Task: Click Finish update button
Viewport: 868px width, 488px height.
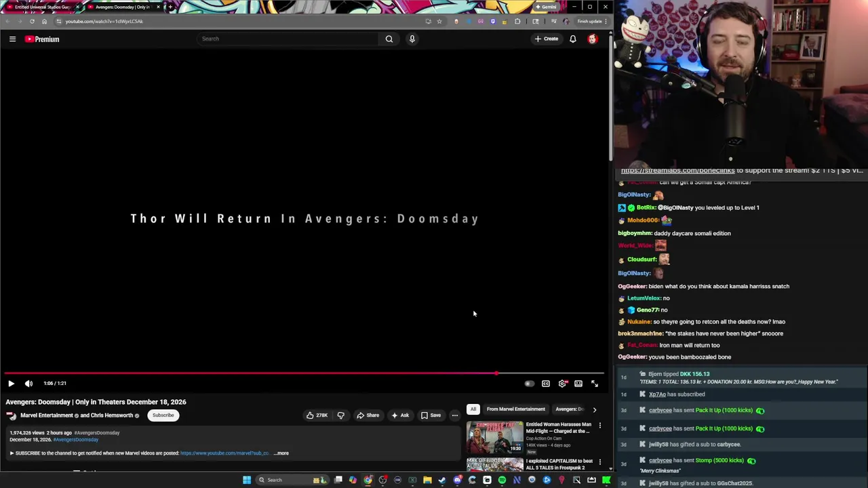Action: tap(592, 21)
